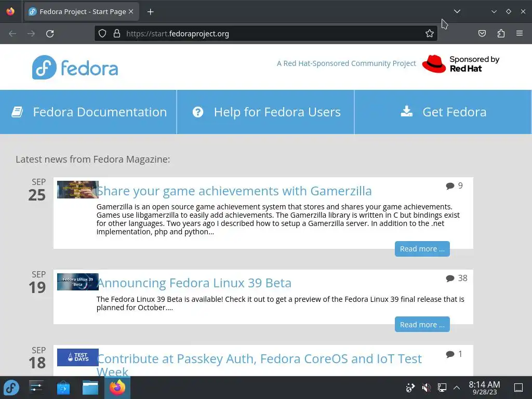Viewport: 532px width, 399px height.
Task: Click the muted volume tray icon
Action: tap(426, 388)
